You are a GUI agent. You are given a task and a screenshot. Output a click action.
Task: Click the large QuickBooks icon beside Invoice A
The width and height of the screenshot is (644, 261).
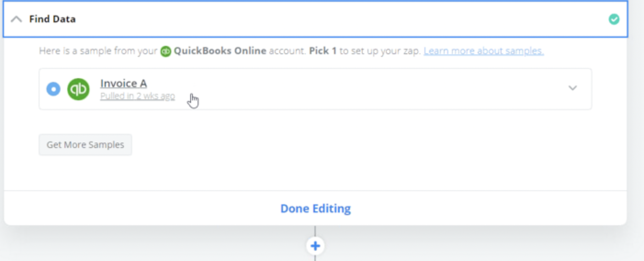click(79, 89)
